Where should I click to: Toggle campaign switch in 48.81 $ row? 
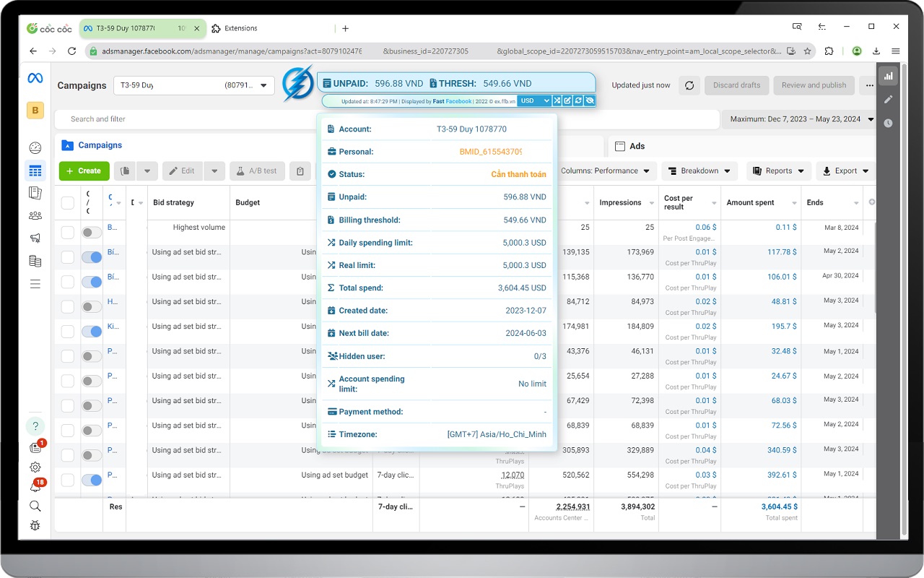92,307
